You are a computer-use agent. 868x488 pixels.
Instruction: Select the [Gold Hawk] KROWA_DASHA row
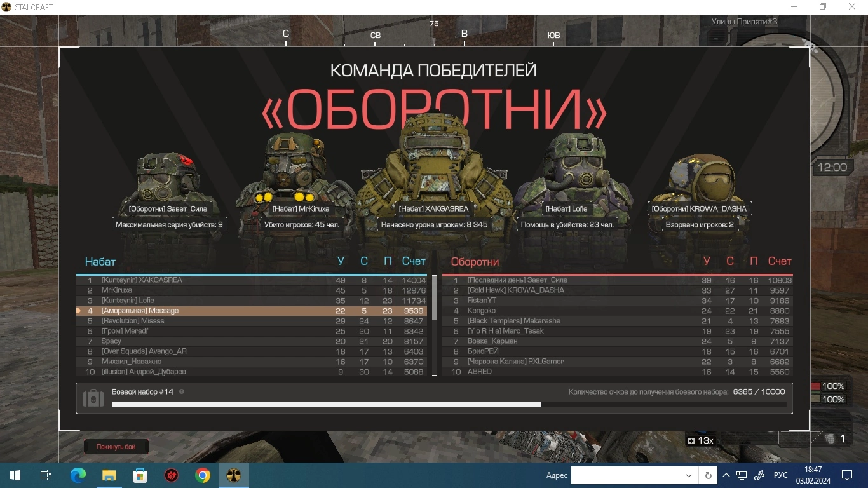point(618,290)
